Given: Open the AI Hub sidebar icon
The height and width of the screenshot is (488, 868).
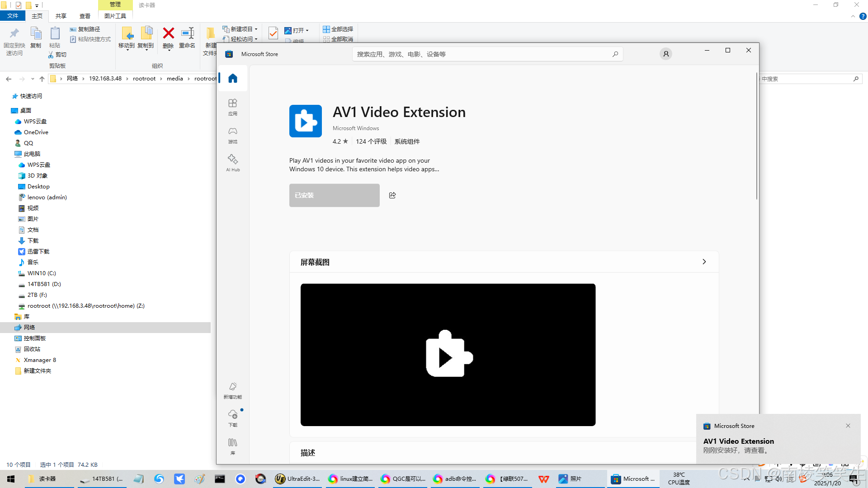Looking at the screenshot, I should click(232, 163).
